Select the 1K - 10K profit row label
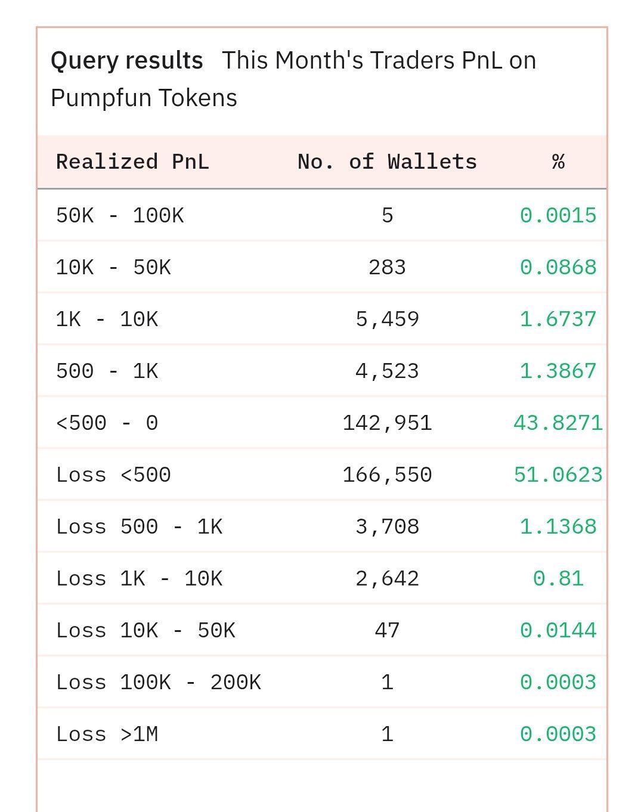The image size is (644, 812). (x=107, y=319)
